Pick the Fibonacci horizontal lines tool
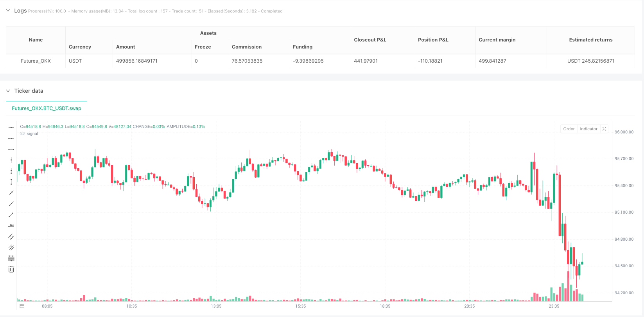The height and width of the screenshot is (317, 644). 11,258
